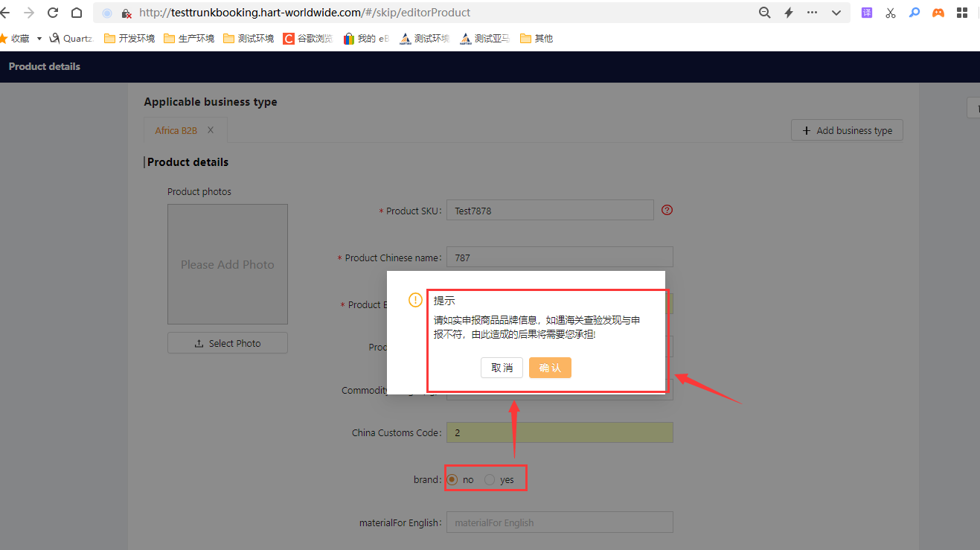Click 确认 to confirm the prompt
Viewport: 980px width, 550px height.
coord(550,368)
